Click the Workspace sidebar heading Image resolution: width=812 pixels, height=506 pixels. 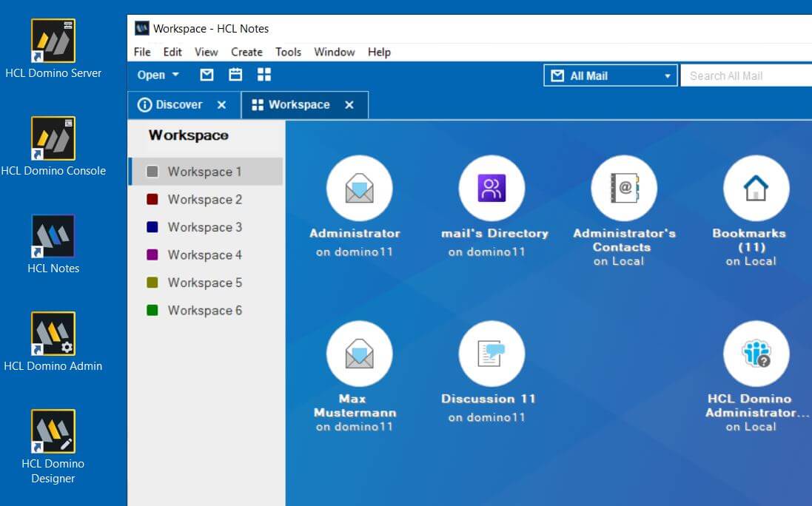pos(189,135)
